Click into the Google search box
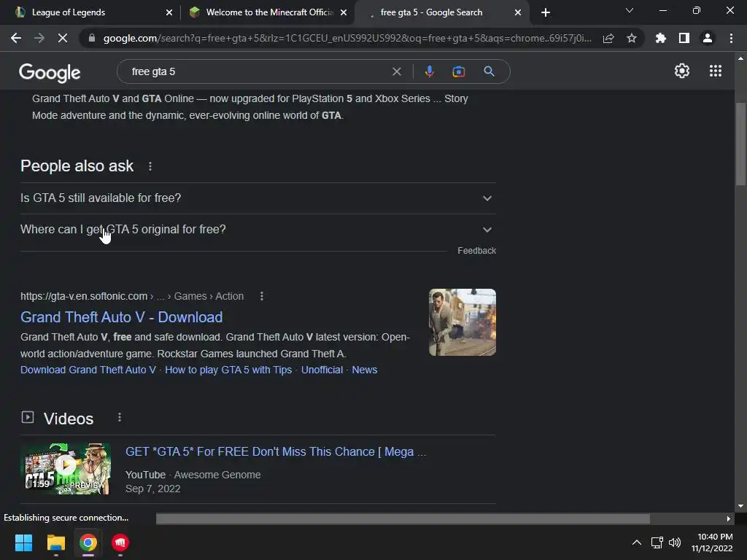This screenshot has width=747, height=560. 258,71
